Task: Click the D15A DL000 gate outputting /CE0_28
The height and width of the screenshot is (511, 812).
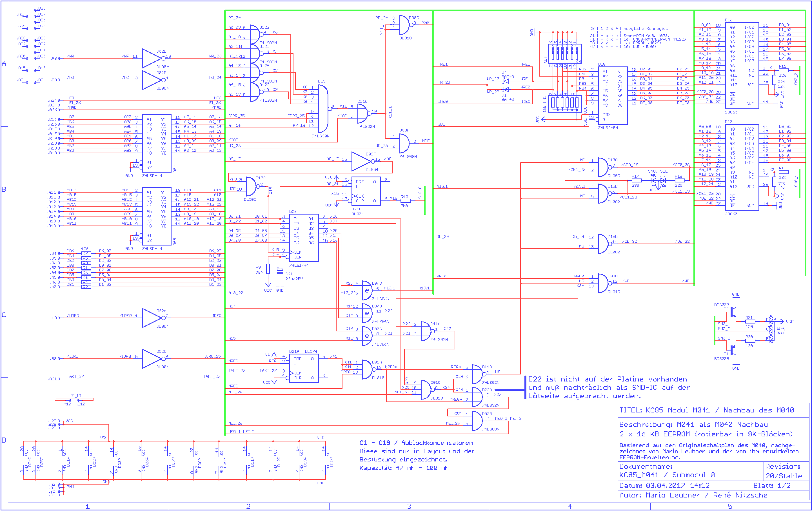Action: [605, 167]
